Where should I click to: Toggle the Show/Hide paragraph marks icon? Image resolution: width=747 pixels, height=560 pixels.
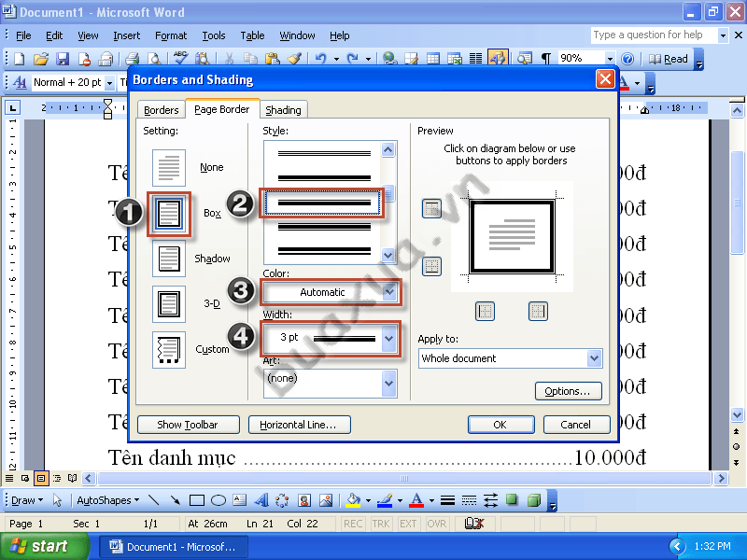(546, 59)
